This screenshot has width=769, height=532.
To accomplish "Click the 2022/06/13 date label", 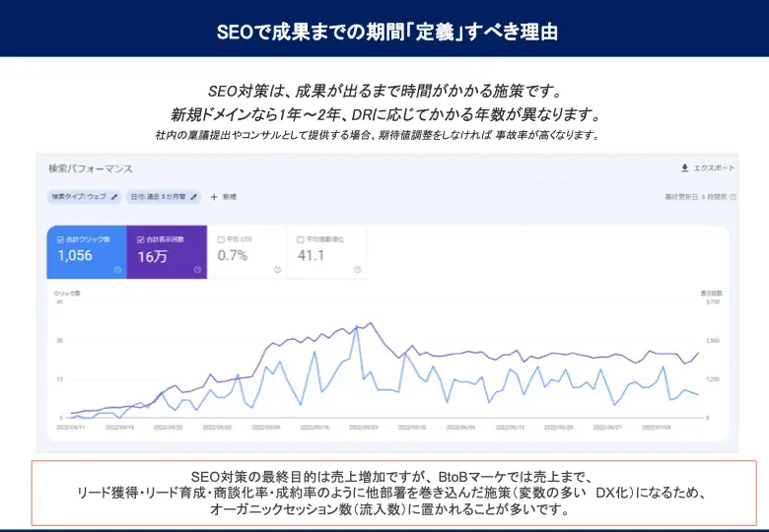I will 510,428.
